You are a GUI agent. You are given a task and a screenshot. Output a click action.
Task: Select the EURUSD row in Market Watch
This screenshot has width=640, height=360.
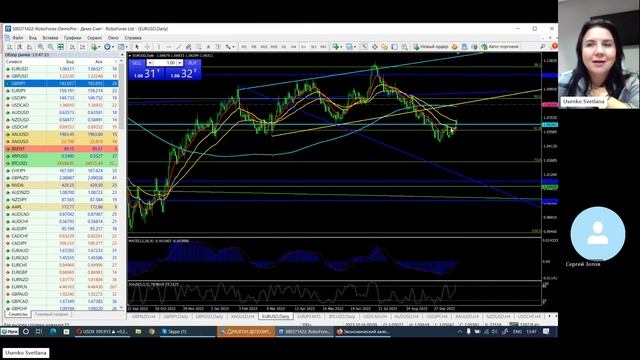tap(61, 69)
